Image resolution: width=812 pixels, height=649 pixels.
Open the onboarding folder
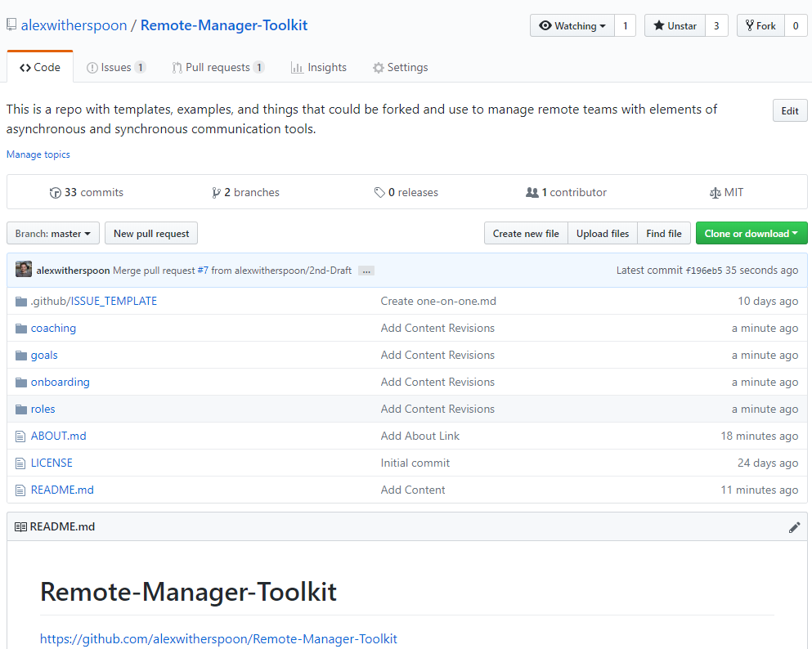[x=61, y=383]
